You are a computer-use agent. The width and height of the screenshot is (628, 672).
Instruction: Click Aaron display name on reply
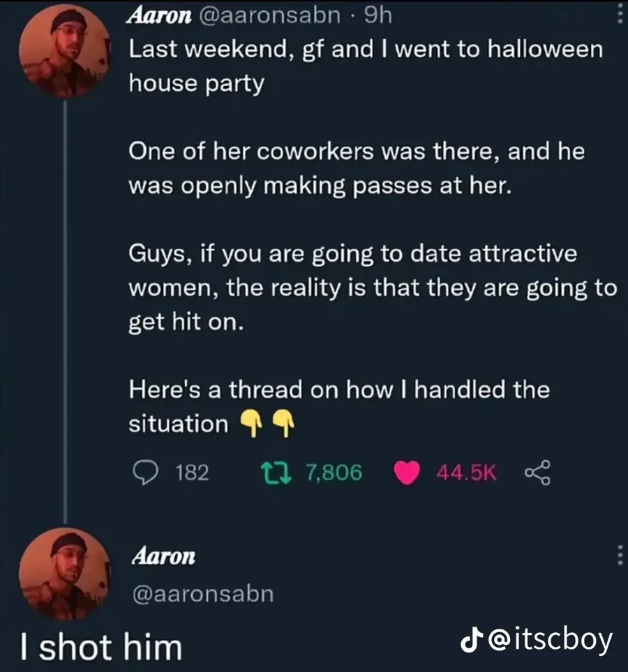click(x=163, y=557)
